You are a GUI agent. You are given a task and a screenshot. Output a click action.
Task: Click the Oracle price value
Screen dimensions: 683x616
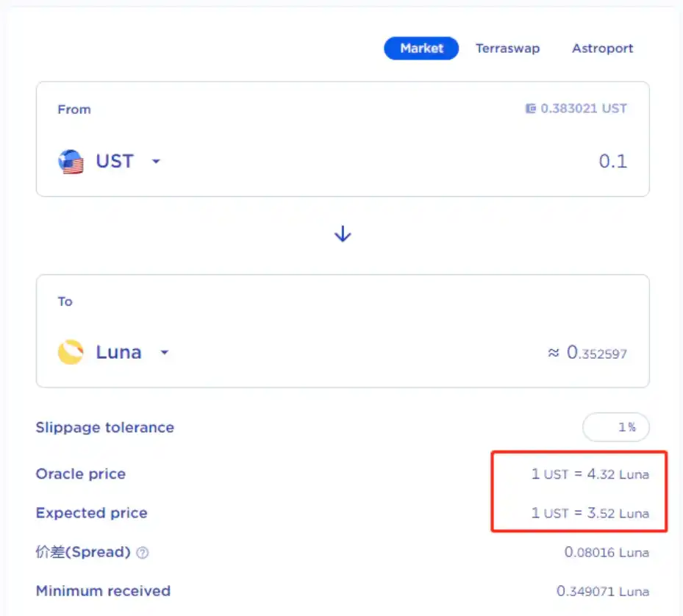(x=590, y=474)
